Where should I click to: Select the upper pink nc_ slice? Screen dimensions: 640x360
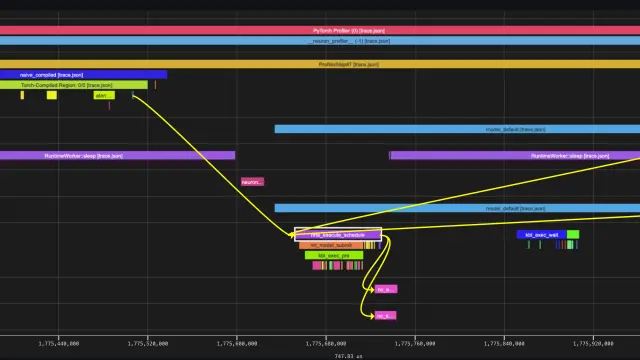coord(386,289)
